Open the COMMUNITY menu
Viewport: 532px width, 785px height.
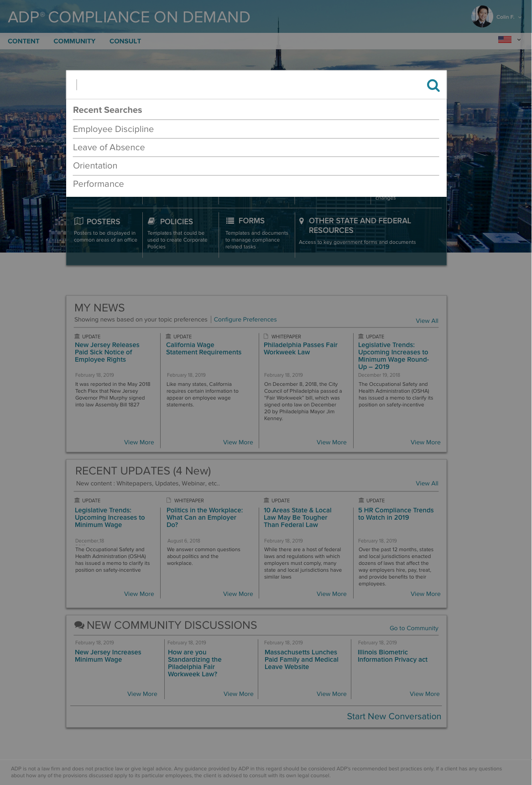[x=74, y=41]
